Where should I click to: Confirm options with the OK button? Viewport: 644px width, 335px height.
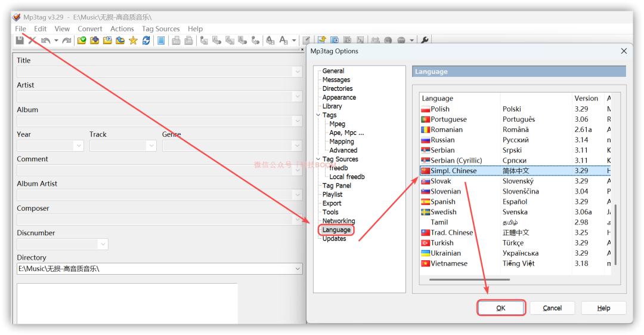click(501, 308)
